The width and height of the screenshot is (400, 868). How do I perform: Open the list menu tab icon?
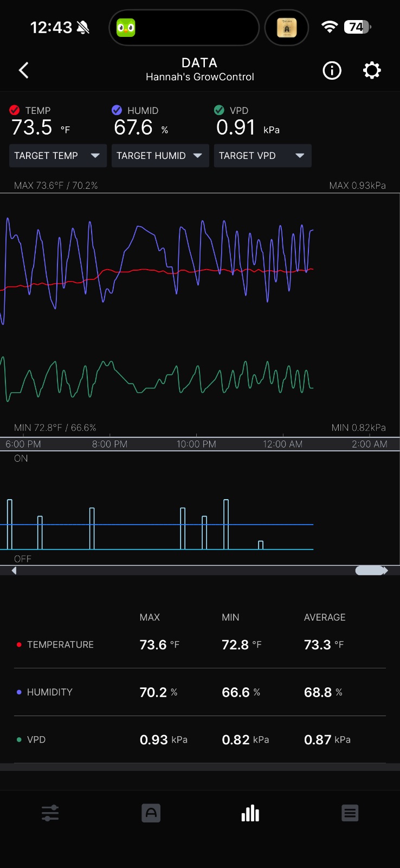[350, 813]
